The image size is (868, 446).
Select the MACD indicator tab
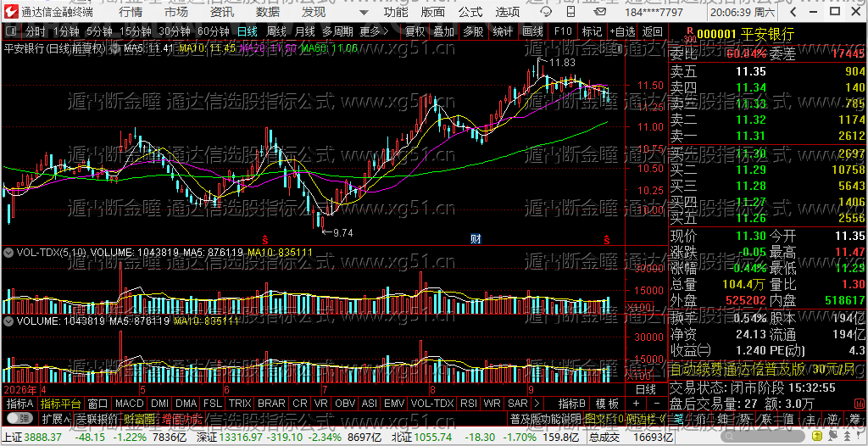[129, 403]
